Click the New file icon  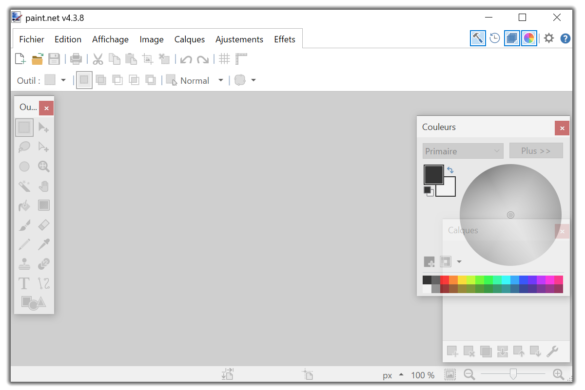pos(20,59)
